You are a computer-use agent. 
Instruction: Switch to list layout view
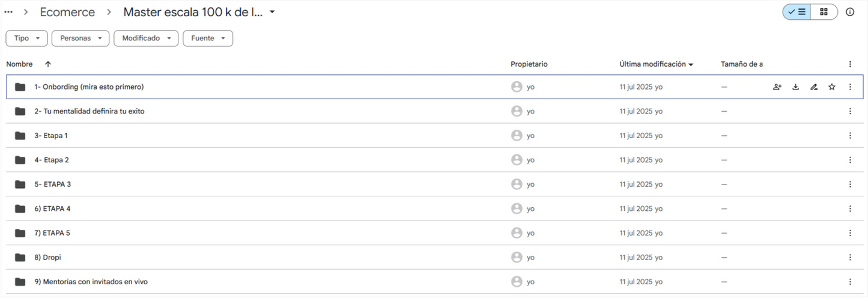[x=797, y=12]
